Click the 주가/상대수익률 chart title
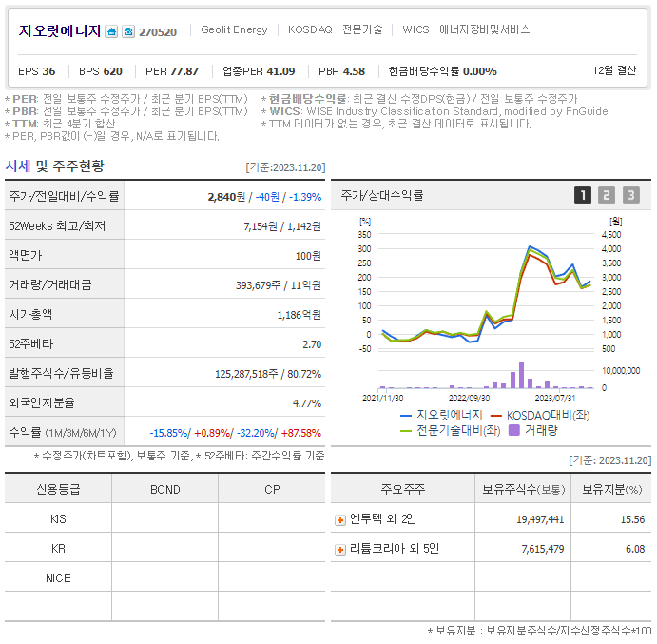The height and width of the screenshot is (644, 657). 381,195
